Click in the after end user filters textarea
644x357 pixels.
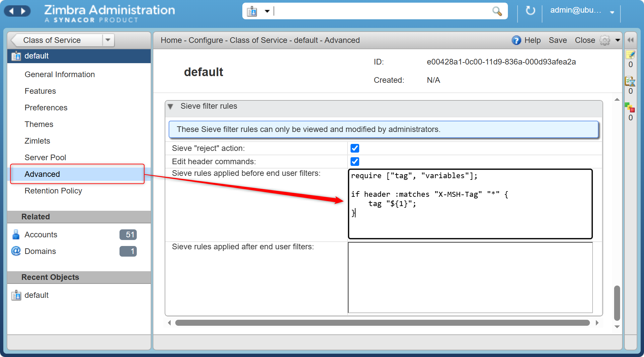(470, 278)
